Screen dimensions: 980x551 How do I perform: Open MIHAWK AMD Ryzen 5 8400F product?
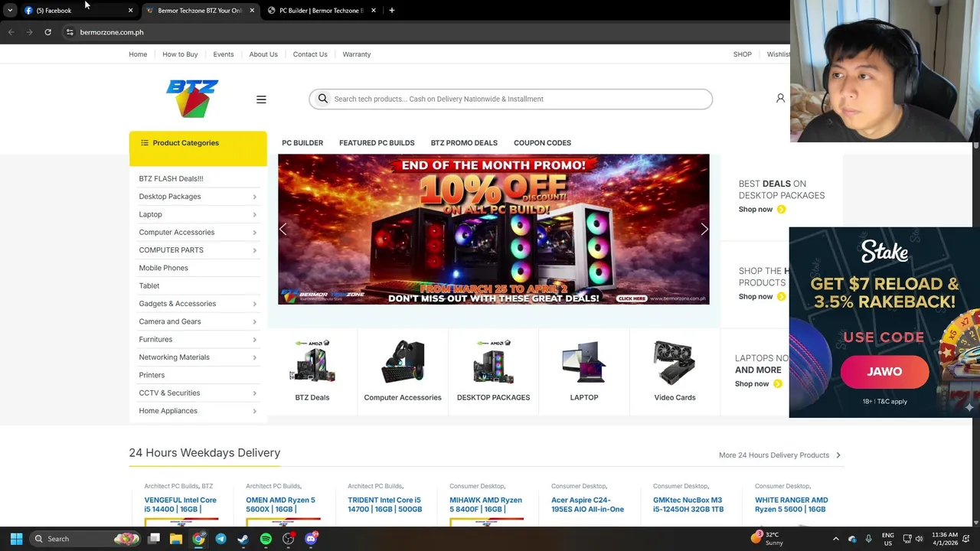(485, 505)
